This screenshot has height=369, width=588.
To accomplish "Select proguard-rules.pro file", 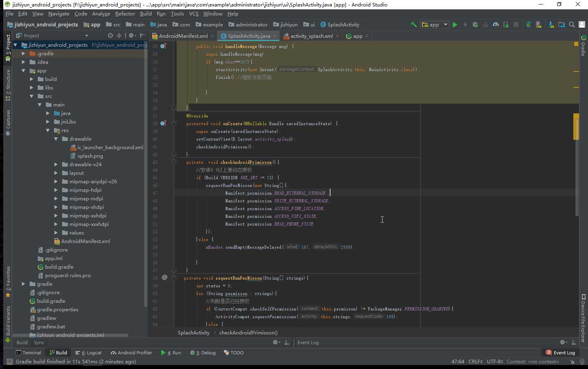I will click(64, 275).
